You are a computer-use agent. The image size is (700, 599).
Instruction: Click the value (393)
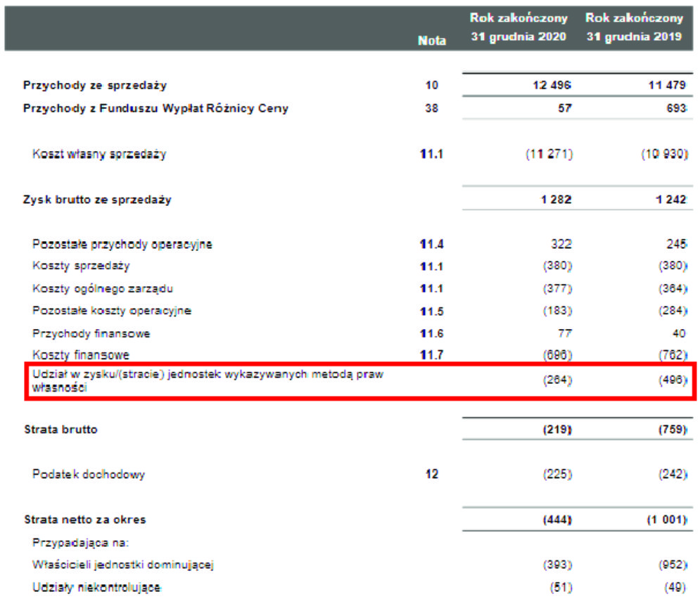tap(558, 565)
